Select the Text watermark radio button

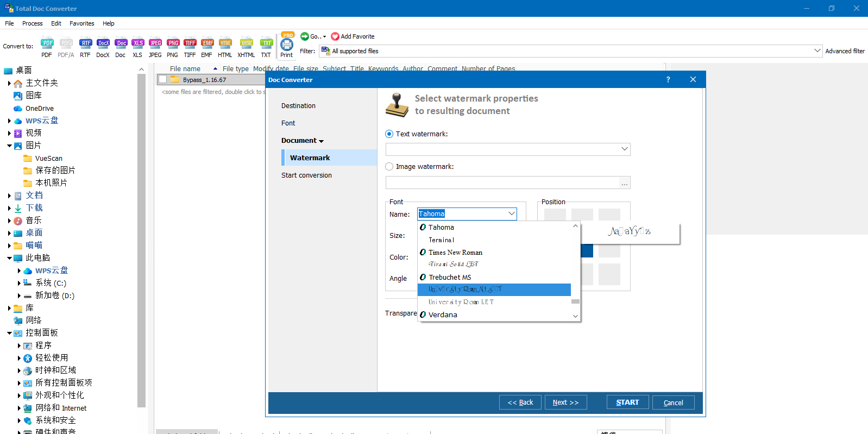[389, 134]
